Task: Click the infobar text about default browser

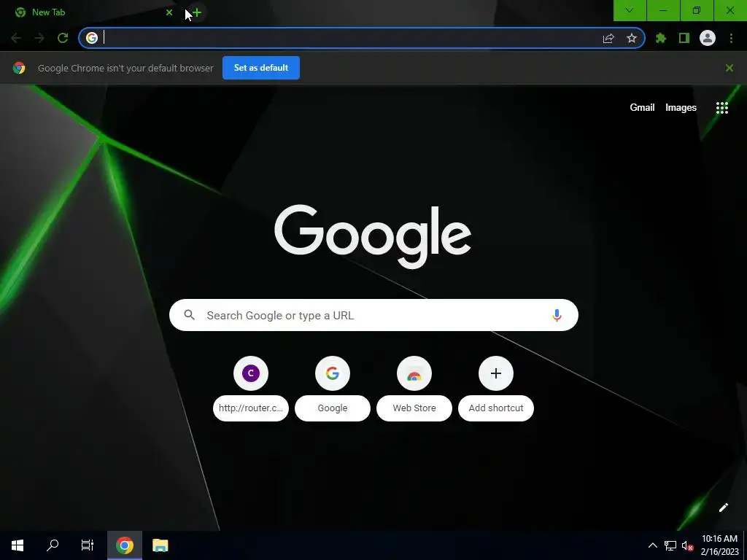Action: coord(125,68)
